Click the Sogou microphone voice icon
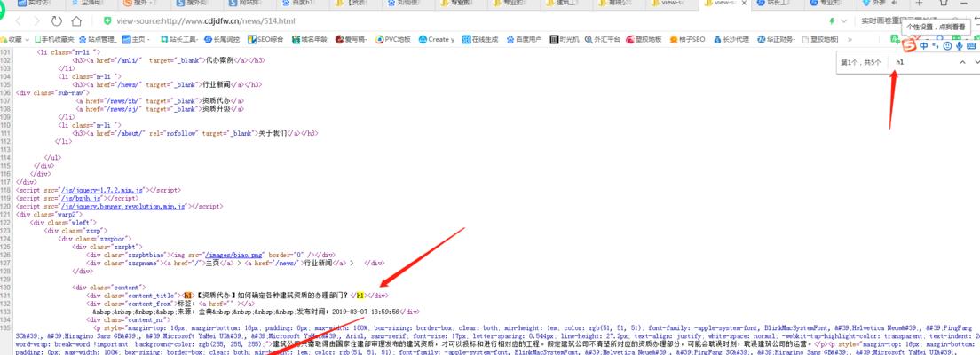Screen dimensions: 980x355 [960, 45]
